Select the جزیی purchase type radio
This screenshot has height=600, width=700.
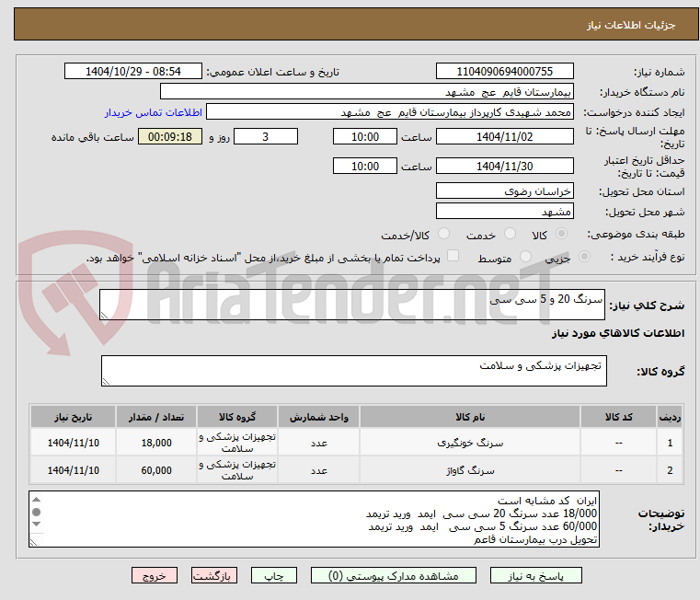click(x=584, y=257)
